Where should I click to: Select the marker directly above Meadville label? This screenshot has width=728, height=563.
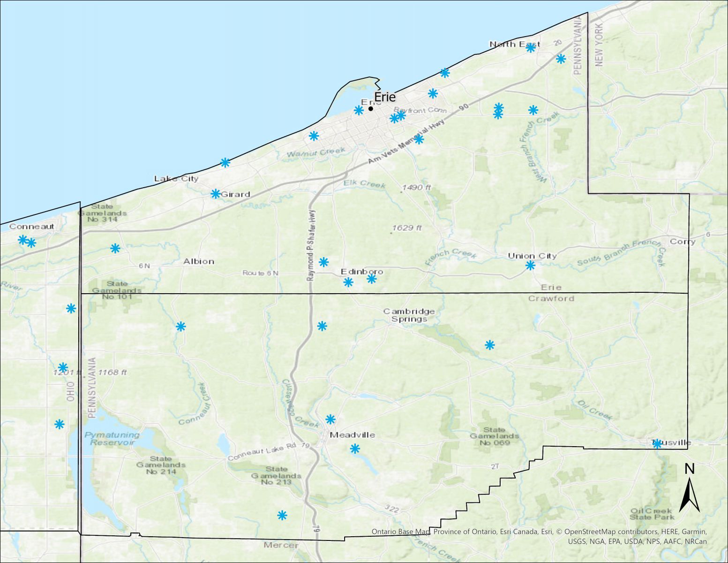[330, 419]
